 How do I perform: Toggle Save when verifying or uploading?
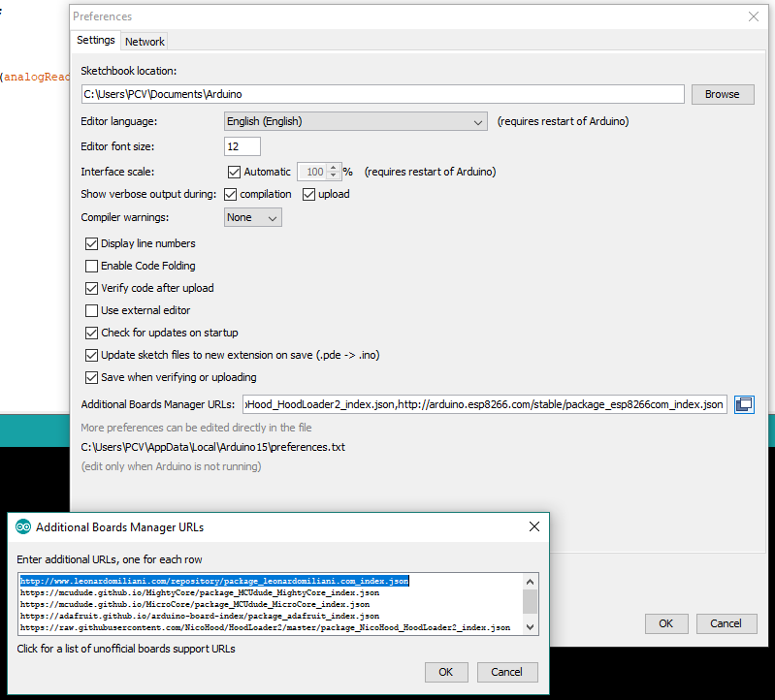click(91, 377)
